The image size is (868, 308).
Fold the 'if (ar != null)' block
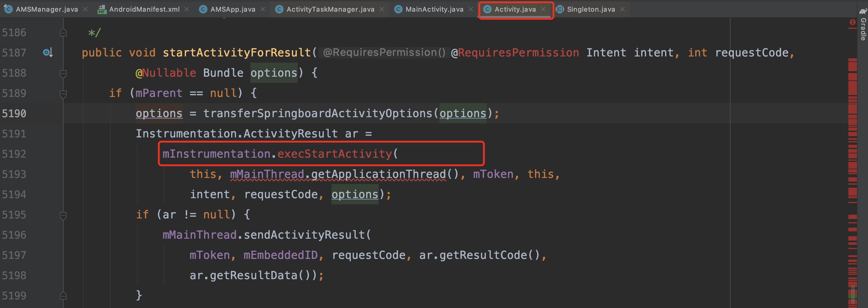click(x=63, y=215)
